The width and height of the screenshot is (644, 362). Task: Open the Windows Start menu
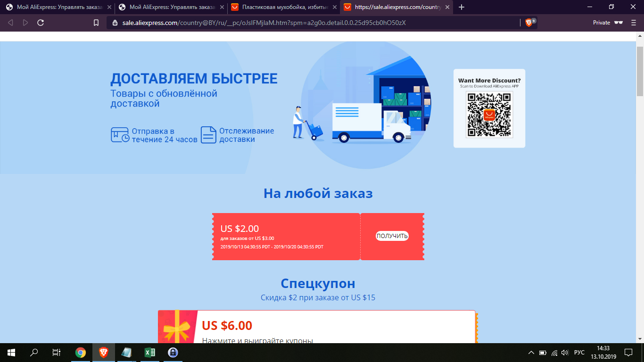(x=11, y=353)
